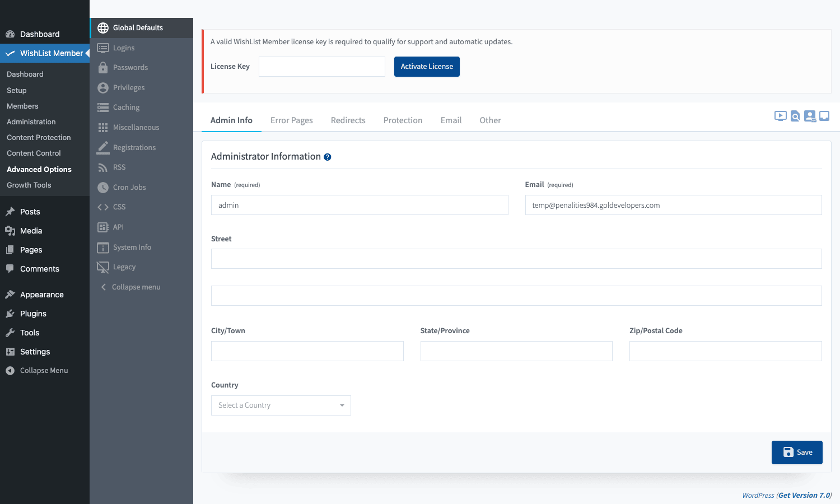This screenshot has width=840, height=504.
Task: Open the CSS options section
Action: click(142, 207)
